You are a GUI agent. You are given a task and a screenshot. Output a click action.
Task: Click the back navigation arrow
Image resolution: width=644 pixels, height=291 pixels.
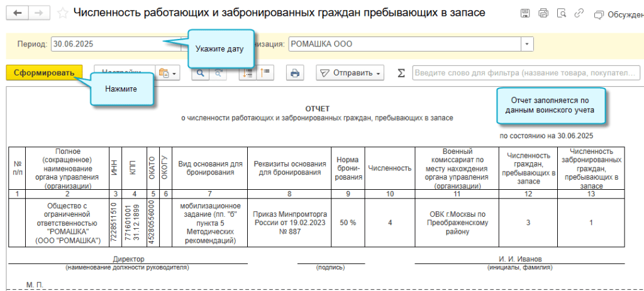pos(17,13)
